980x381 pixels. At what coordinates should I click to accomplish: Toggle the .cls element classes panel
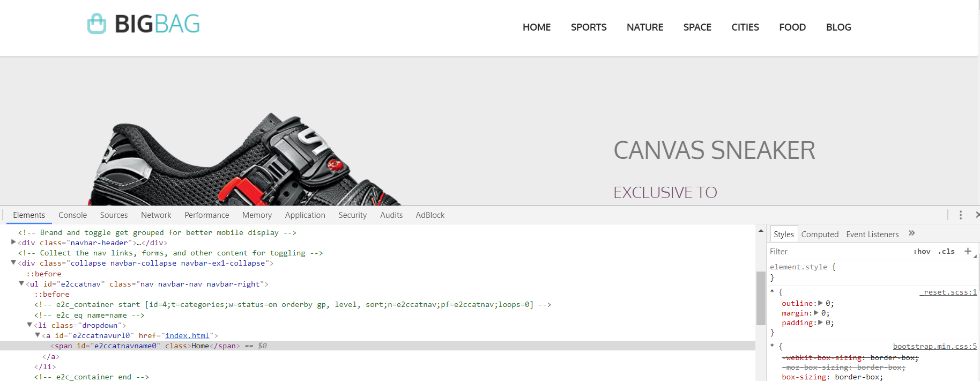point(946,251)
